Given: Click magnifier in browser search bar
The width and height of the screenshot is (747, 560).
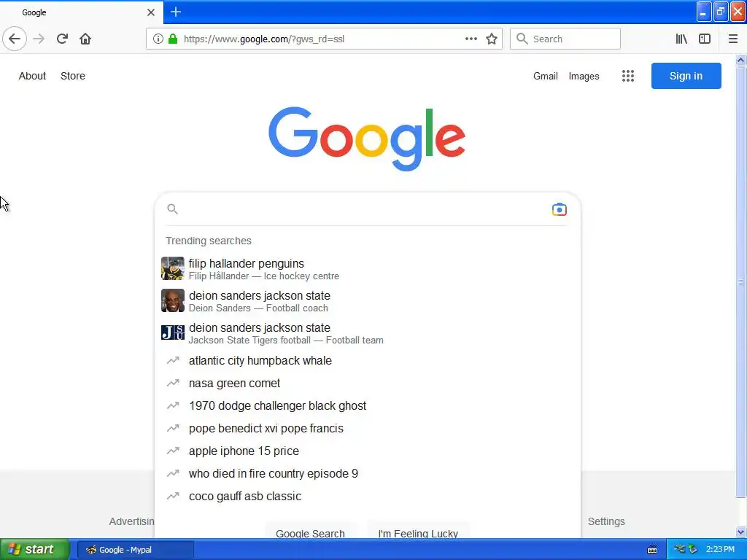Looking at the screenshot, I should coord(522,39).
